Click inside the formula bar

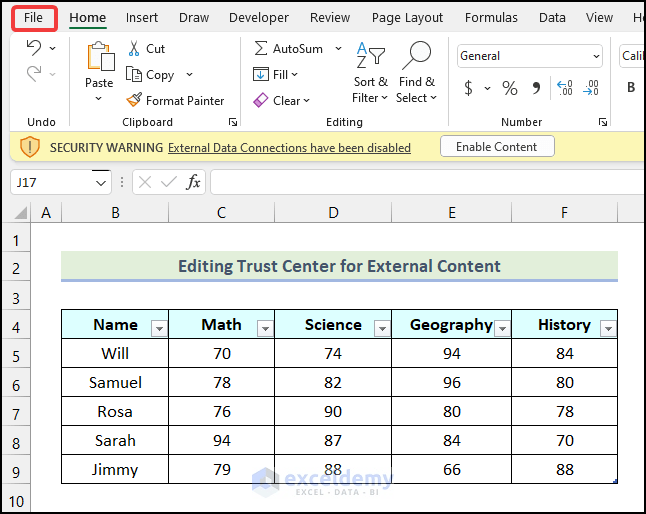point(428,182)
